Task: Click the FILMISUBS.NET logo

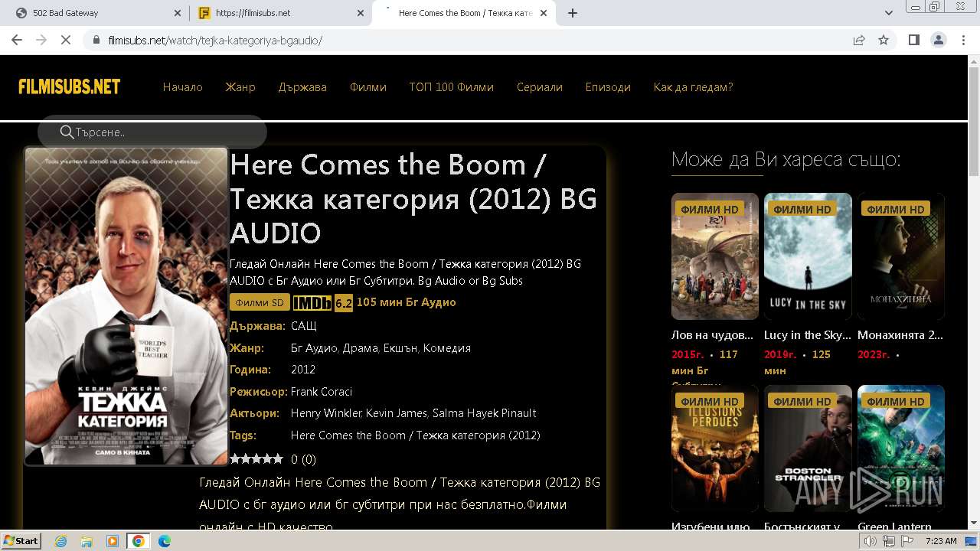Action: (x=70, y=86)
